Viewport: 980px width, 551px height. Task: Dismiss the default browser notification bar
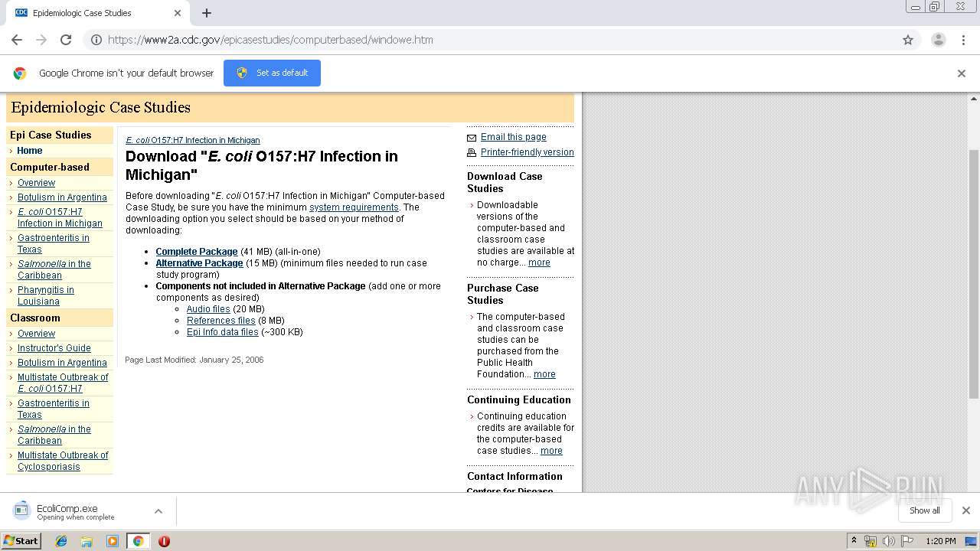(x=962, y=73)
